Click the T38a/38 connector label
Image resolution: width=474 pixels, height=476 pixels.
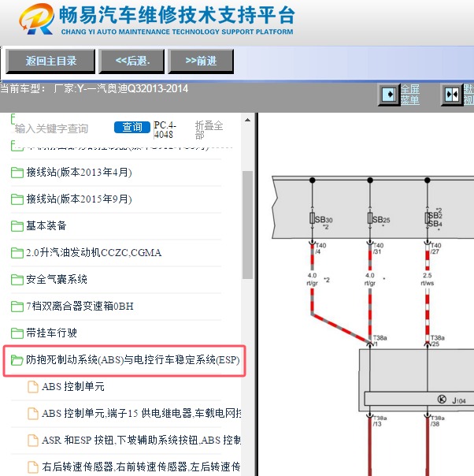(438, 421)
